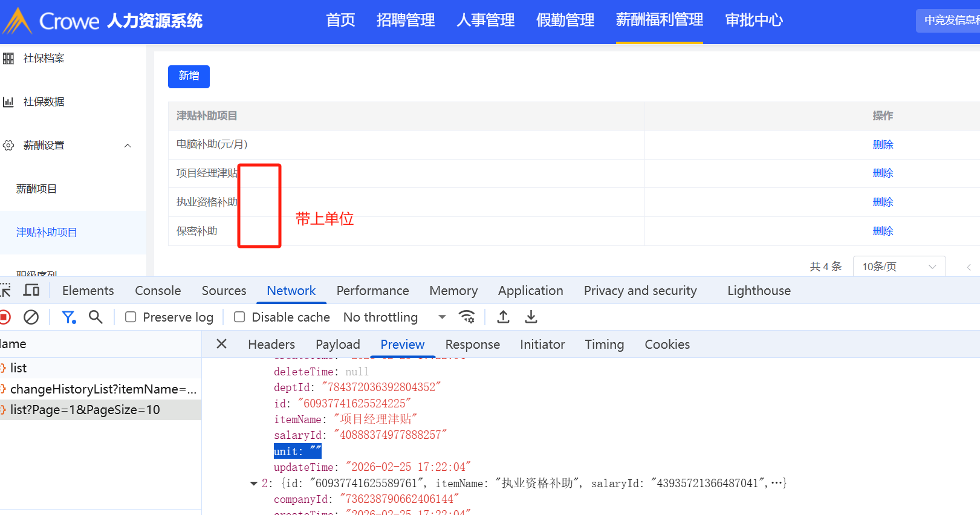Screen dimensions: 980x515
Task: Toggle the network filter funnel icon
Action: point(69,317)
